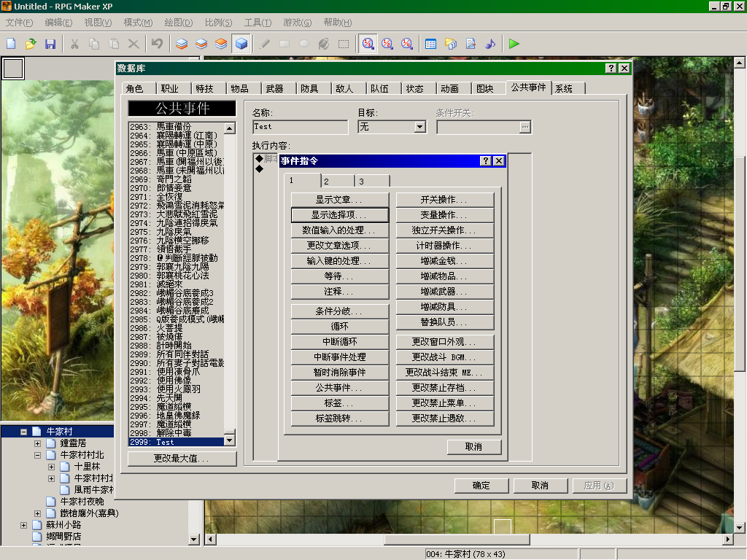Click the 应用(A) button
Viewport: 747px width, 560px height.
pos(600,485)
